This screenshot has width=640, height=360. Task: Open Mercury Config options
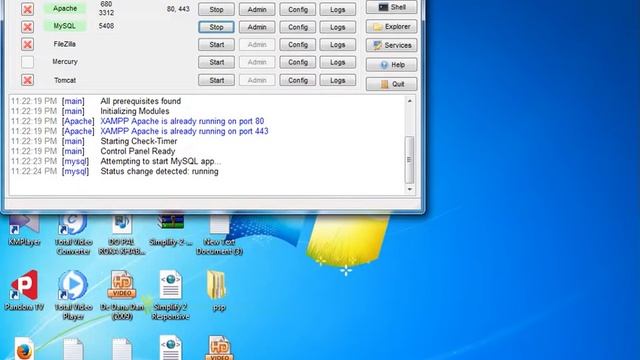[x=298, y=62]
